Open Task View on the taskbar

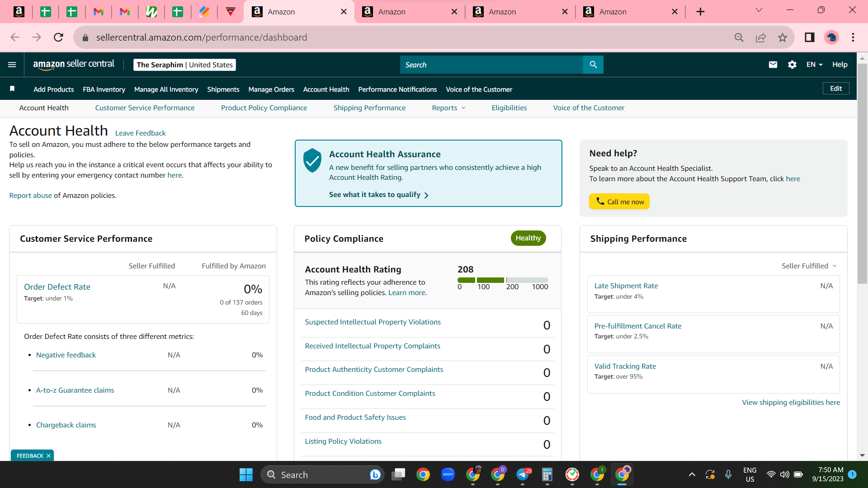[x=398, y=474]
